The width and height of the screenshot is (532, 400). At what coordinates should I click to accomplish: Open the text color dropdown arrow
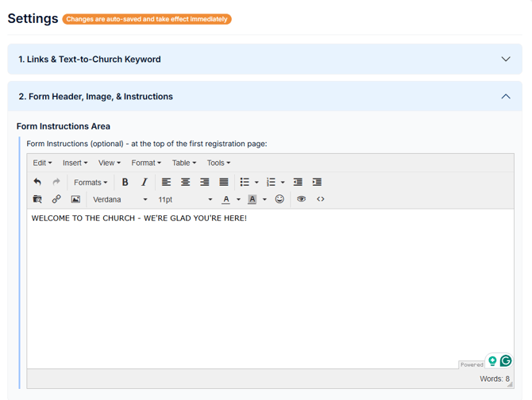coord(238,199)
